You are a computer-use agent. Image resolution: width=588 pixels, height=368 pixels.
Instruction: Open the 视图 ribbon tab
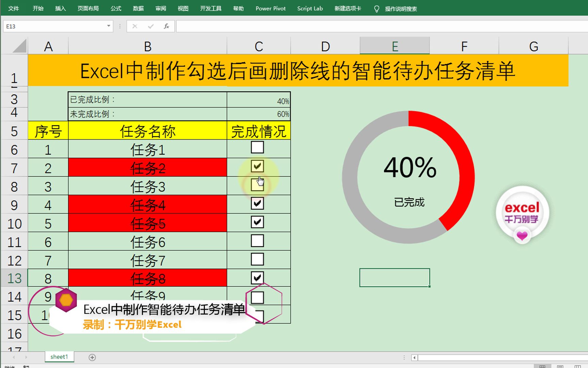click(x=183, y=9)
